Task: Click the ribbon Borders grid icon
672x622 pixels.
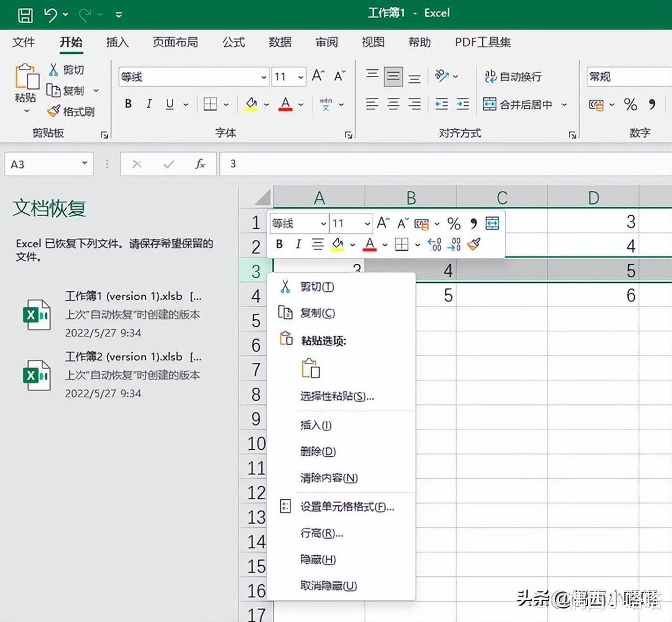Action: coord(210,104)
